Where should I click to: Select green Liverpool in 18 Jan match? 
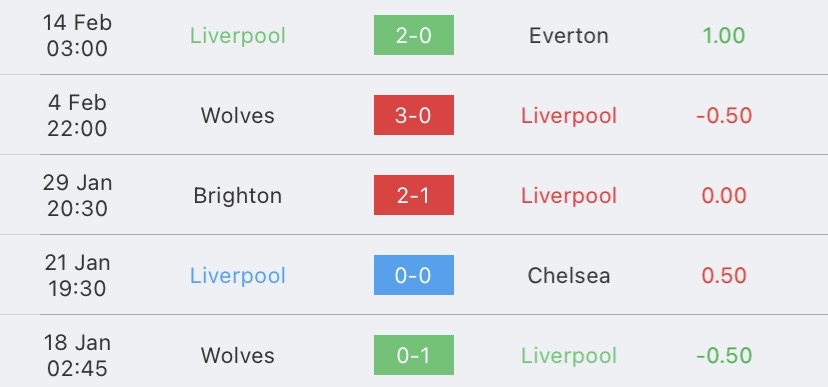[x=569, y=356]
